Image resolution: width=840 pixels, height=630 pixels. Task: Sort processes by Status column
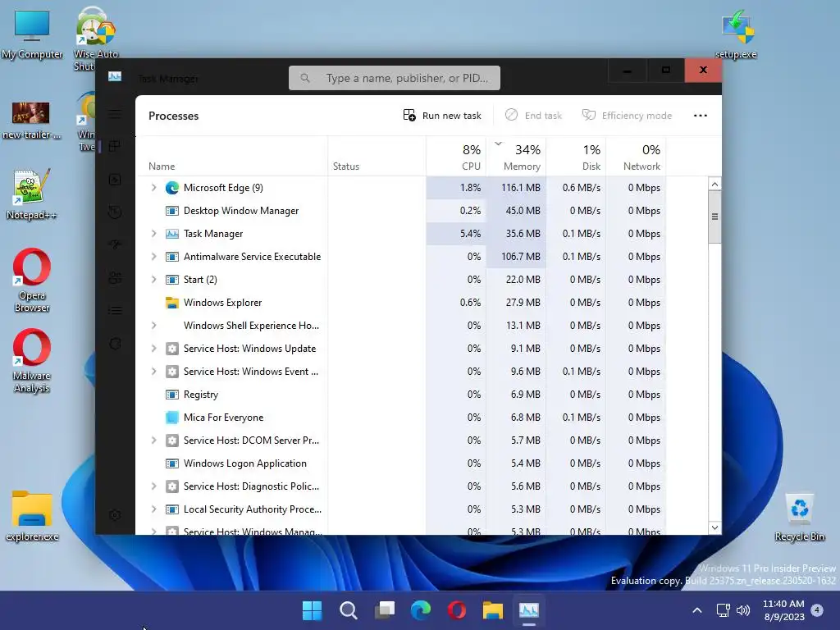tap(377, 157)
